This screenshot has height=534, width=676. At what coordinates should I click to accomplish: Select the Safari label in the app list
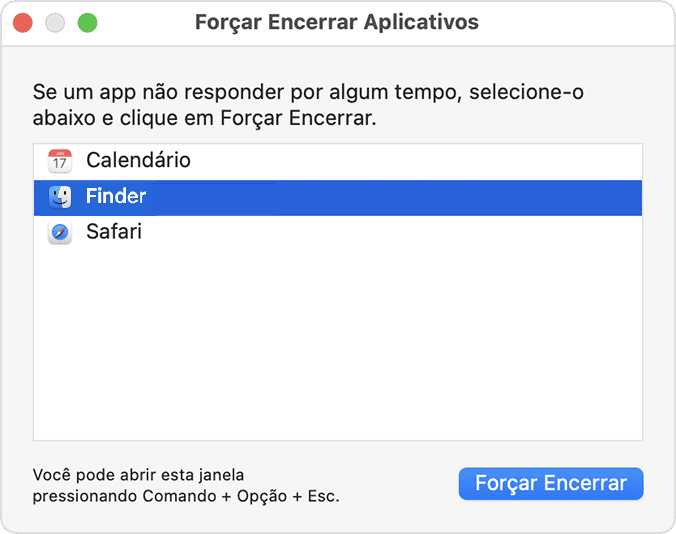click(114, 233)
